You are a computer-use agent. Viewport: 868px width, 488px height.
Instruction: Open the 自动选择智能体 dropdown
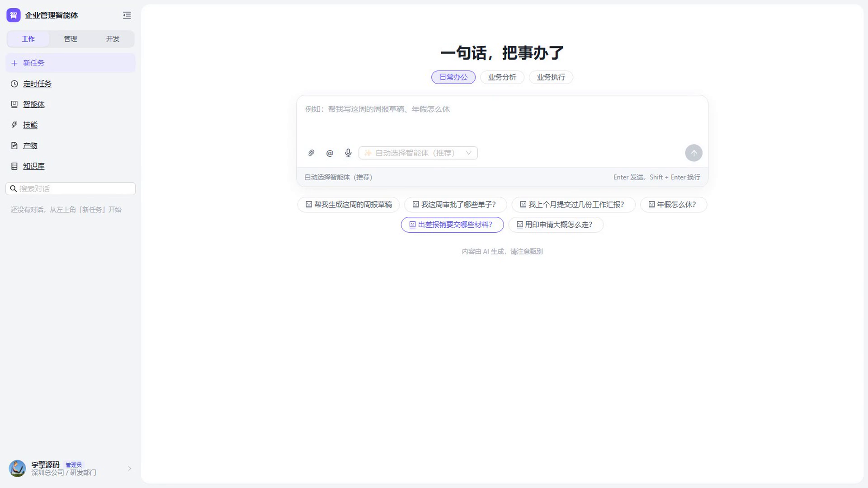coord(418,153)
